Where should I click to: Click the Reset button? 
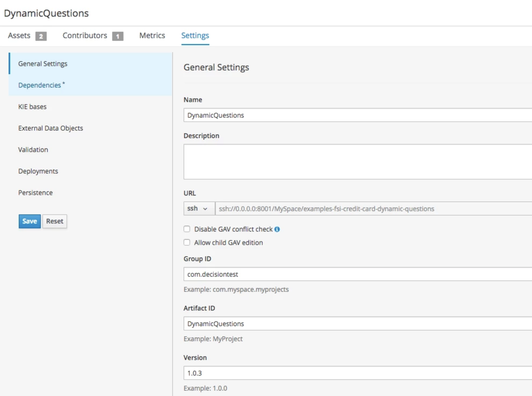pos(54,221)
